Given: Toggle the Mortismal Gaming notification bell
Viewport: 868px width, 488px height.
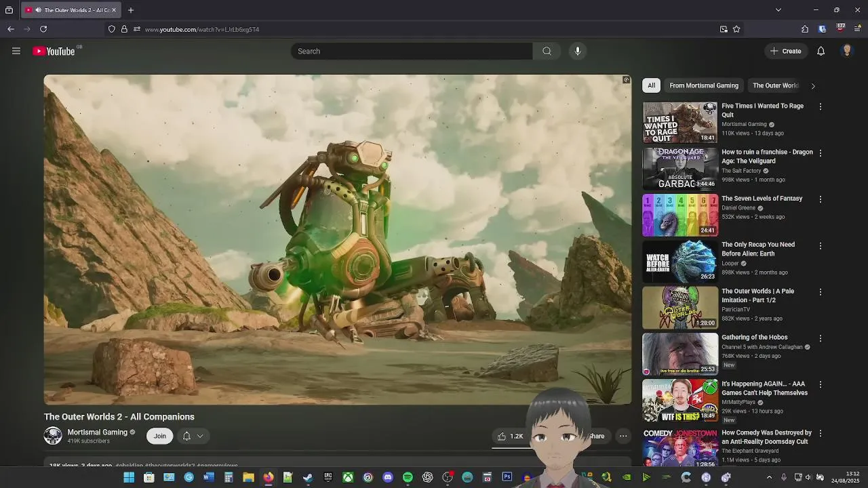Looking at the screenshot, I should (186, 436).
